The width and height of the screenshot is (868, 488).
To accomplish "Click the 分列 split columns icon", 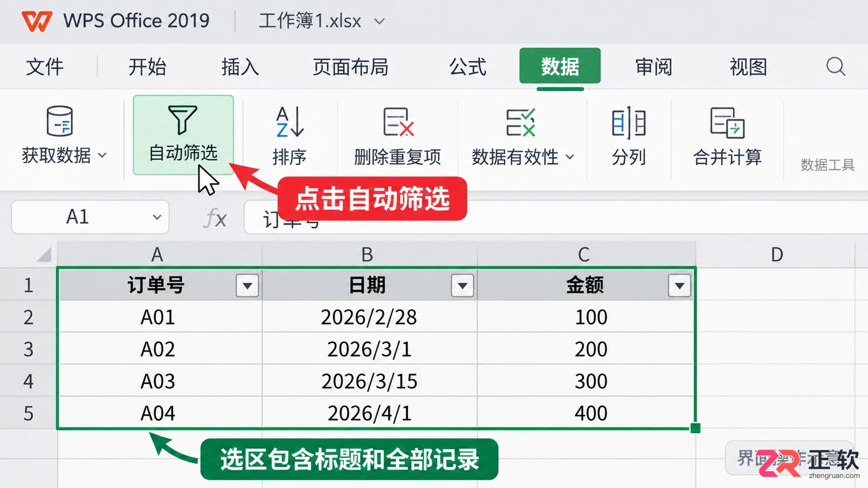I will 629,122.
